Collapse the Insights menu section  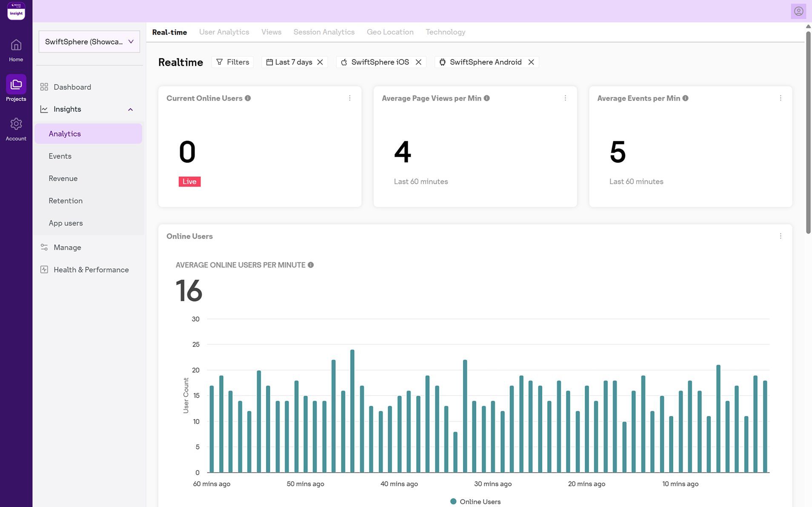tap(130, 109)
